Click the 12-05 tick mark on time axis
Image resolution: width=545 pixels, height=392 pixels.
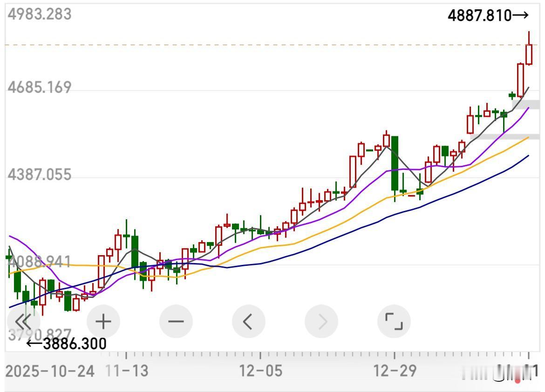point(260,355)
